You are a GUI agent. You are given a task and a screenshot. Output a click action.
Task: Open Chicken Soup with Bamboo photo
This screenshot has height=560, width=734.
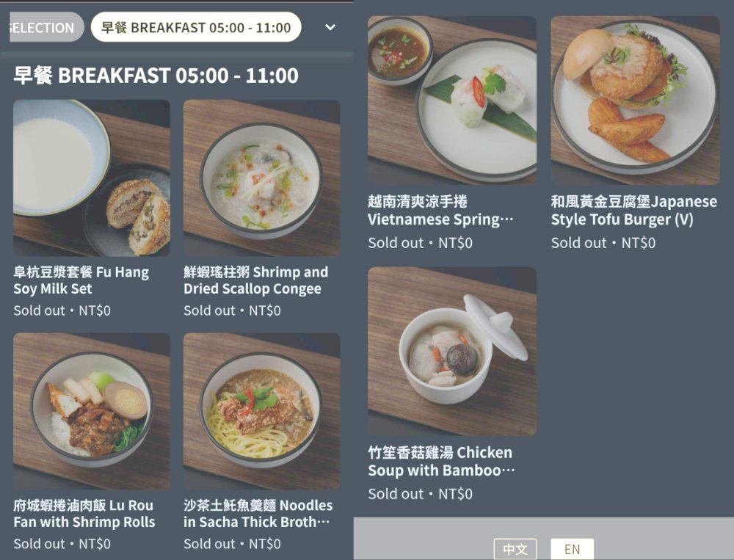coord(452,351)
